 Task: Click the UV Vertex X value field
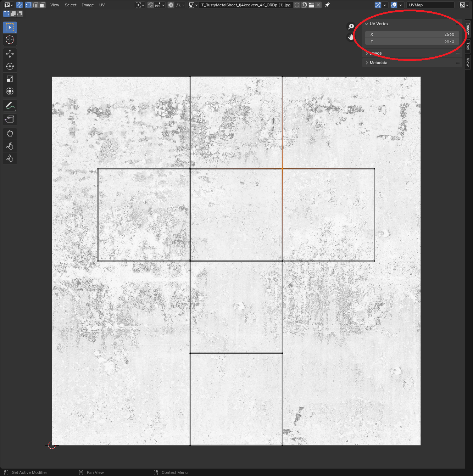pos(412,34)
